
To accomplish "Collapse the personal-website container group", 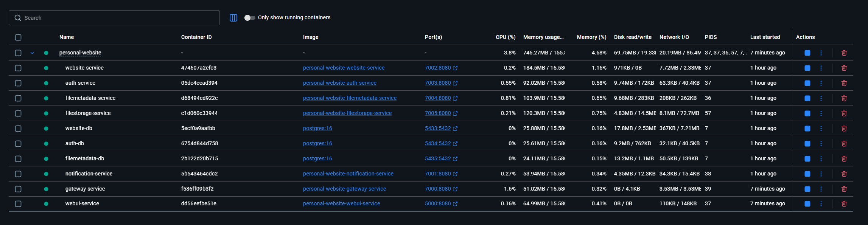I will [32, 53].
